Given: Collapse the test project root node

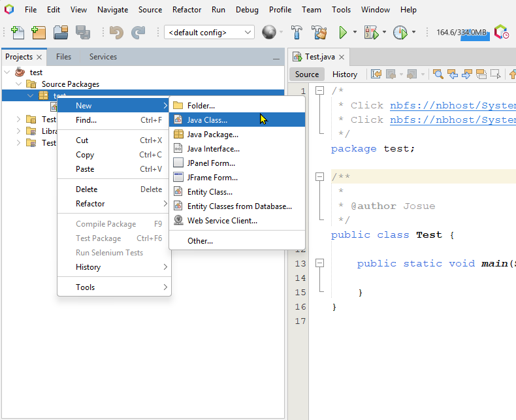Looking at the screenshot, I should [x=8, y=73].
